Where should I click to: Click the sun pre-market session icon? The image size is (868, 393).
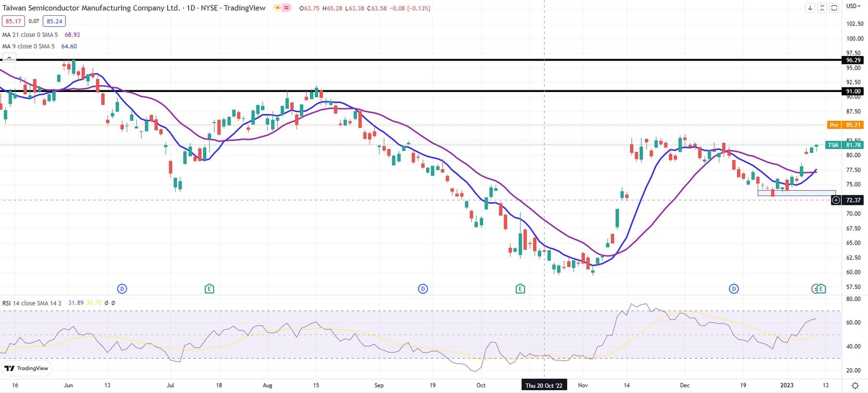pos(277,8)
